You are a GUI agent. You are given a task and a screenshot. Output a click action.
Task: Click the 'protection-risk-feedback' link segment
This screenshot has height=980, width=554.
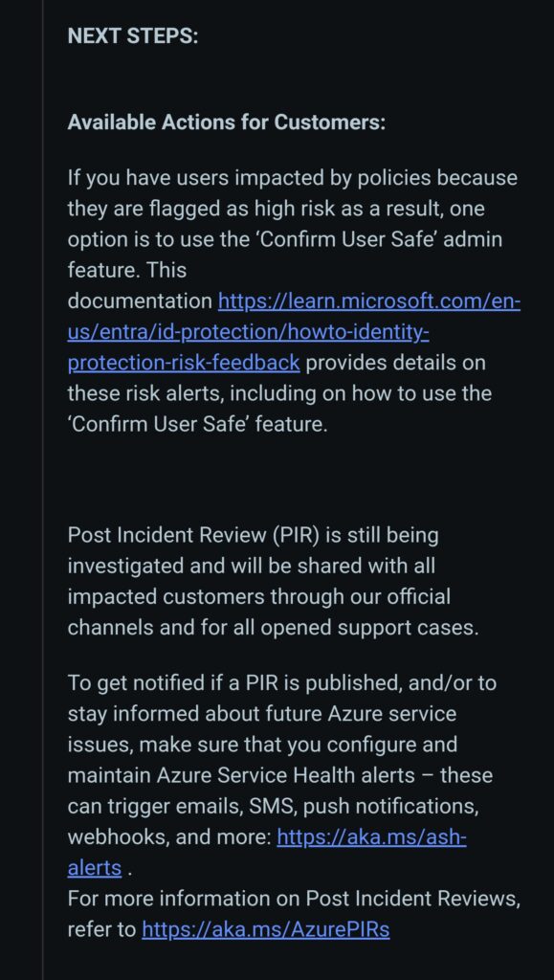tap(183, 363)
